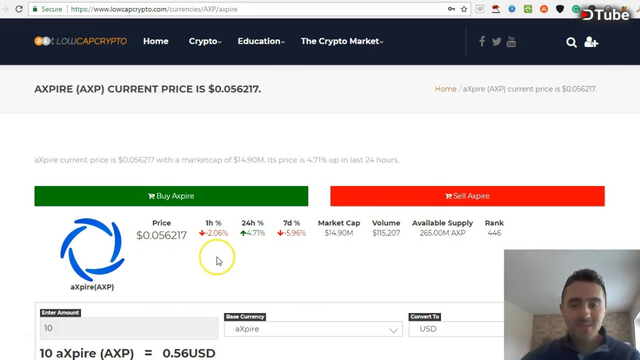Click the browser address bar URL

tap(154, 9)
